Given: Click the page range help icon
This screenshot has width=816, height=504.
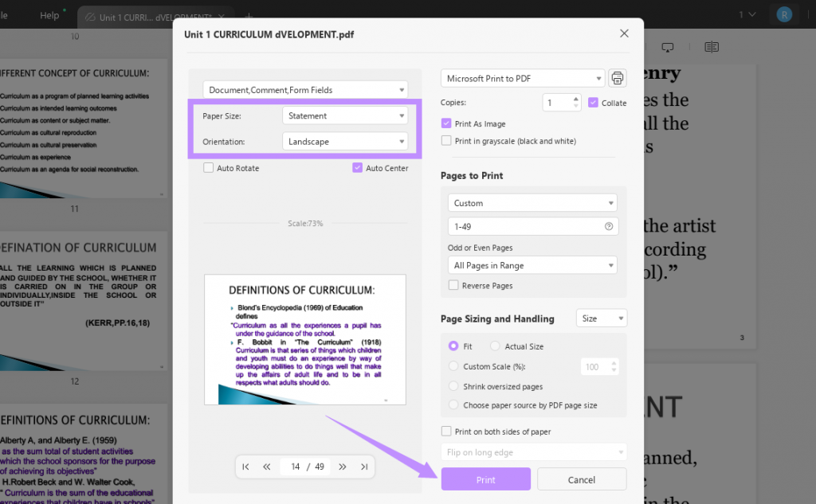Looking at the screenshot, I should pos(609,226).
